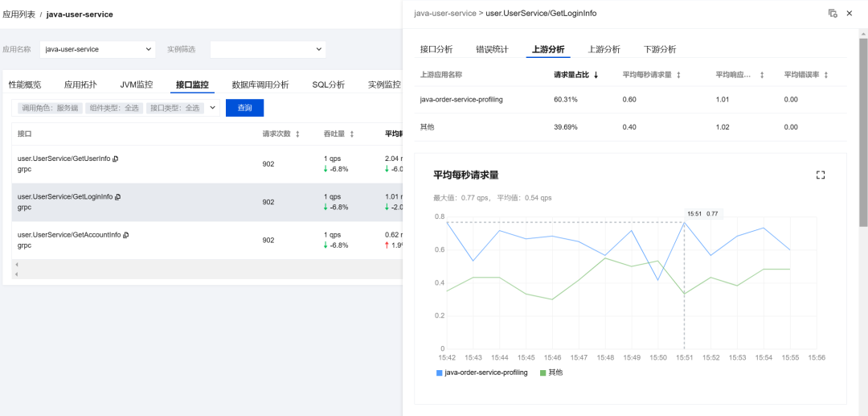Image resolution: width=868 pixels, height=416 pixels.
Task: Close the GetLoginInfo detail drawer
Action: pyautogui.click(x=850, y=14)
